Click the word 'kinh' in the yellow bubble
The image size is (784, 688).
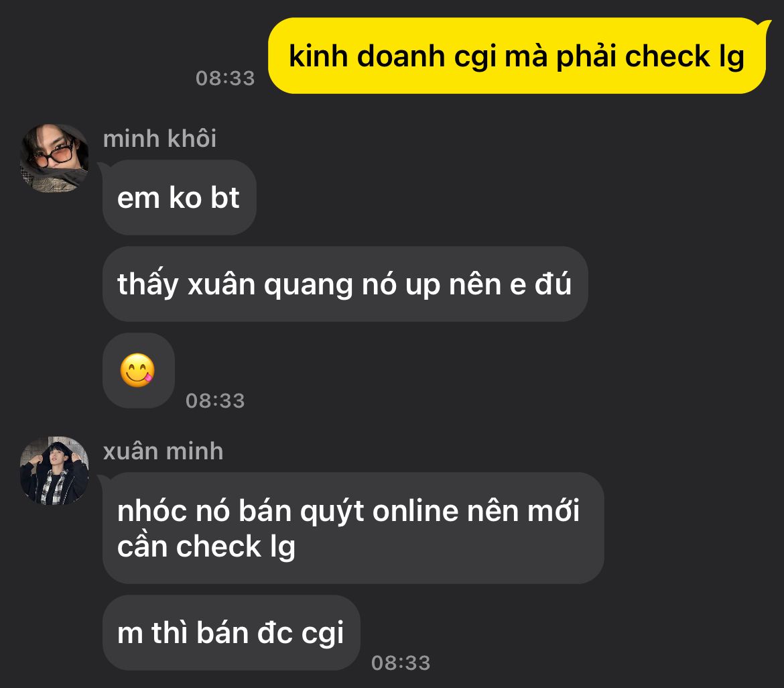(318, 56)
